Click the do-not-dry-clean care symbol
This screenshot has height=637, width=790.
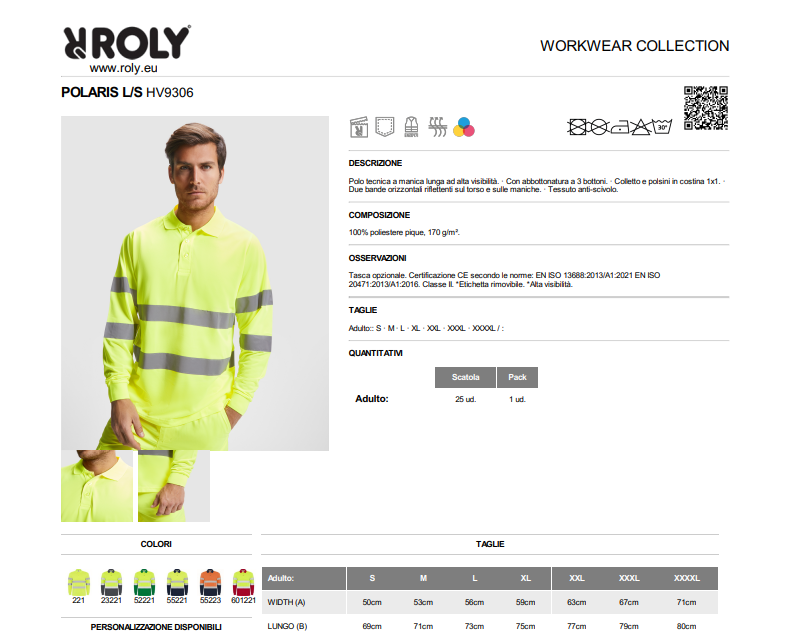point(599,127)
